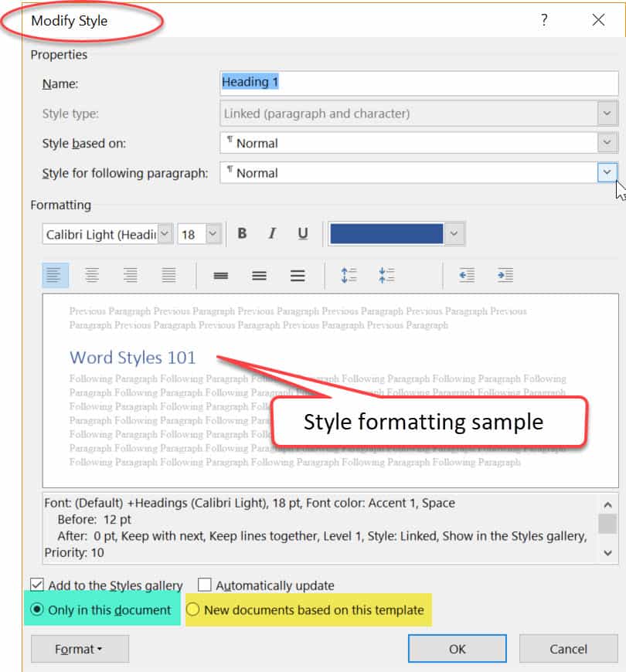Screen dimensions: 626x672
Task: Click the Priority: 10 description text
Action: (x=74, y=552)
